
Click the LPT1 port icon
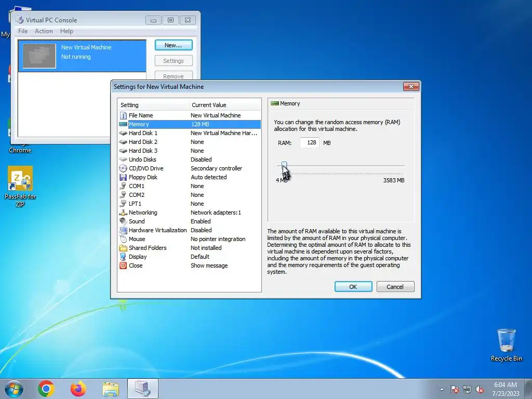tap(123, 204)
